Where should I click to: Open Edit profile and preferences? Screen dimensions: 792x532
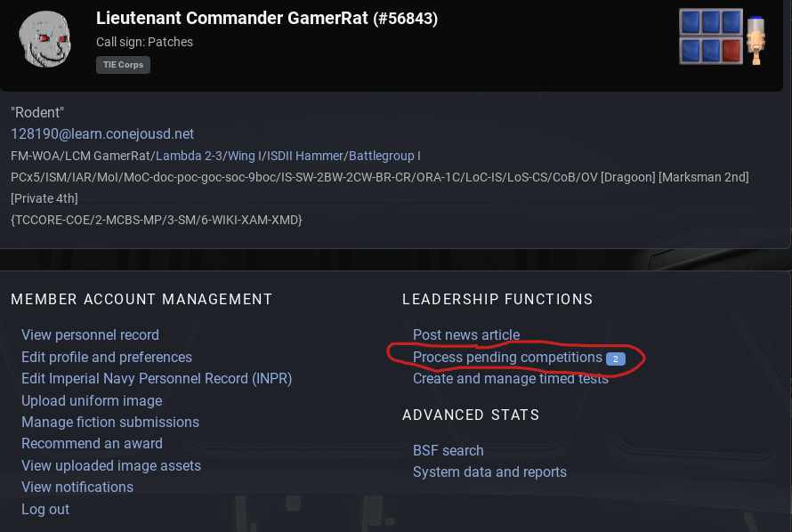point(107,357)
